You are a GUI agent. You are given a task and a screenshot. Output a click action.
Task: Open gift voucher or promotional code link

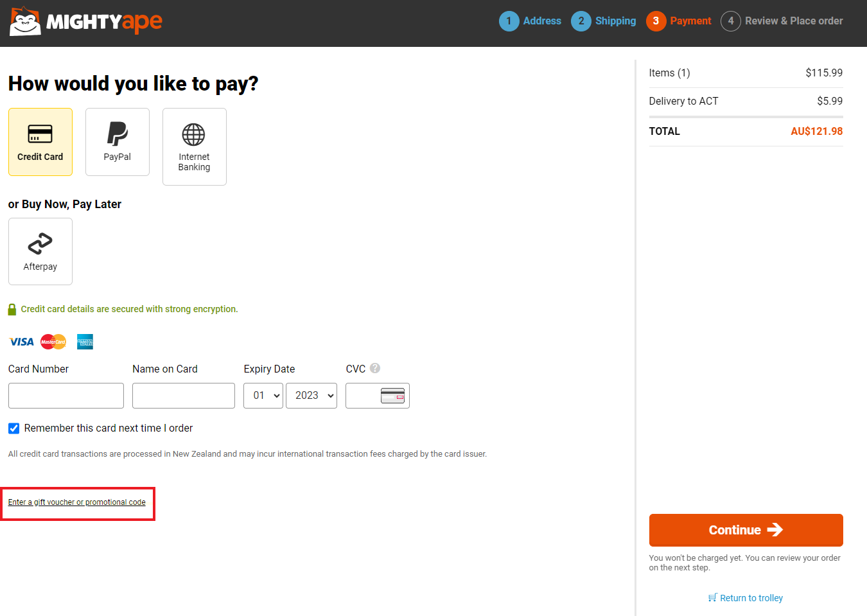tap(77, 502)
